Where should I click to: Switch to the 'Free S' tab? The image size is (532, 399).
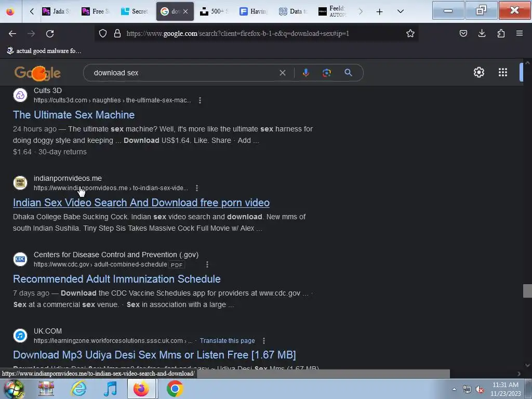(x=96, y=11)
